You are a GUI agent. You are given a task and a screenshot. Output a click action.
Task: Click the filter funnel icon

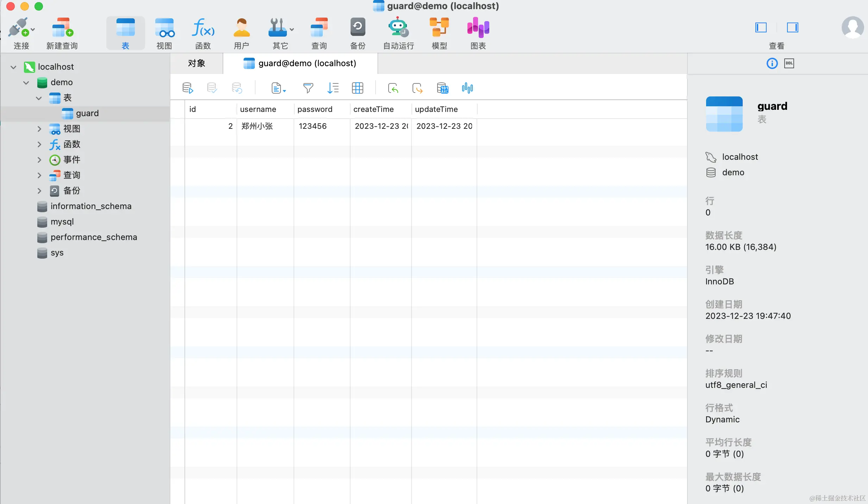coord(308,88)
